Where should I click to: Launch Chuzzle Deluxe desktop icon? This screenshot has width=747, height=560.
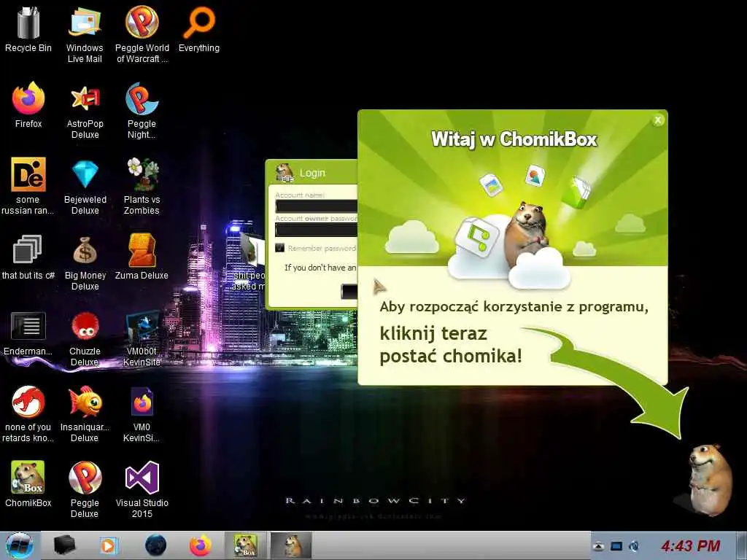click(x=85, y=326)
